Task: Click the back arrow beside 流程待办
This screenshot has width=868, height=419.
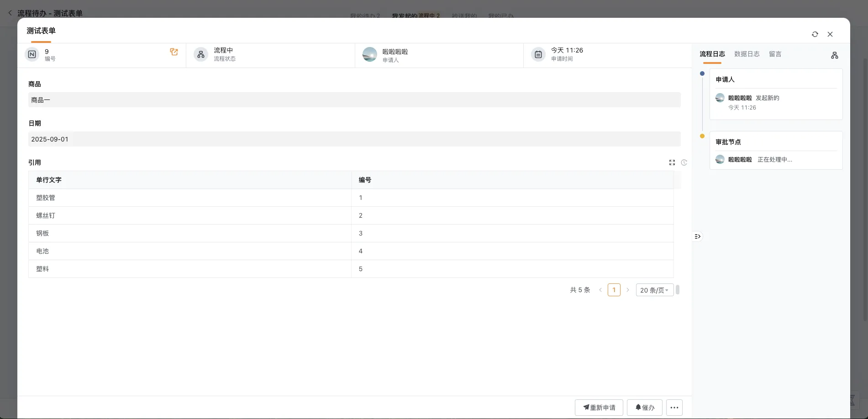Action: (x=10, y=13)
